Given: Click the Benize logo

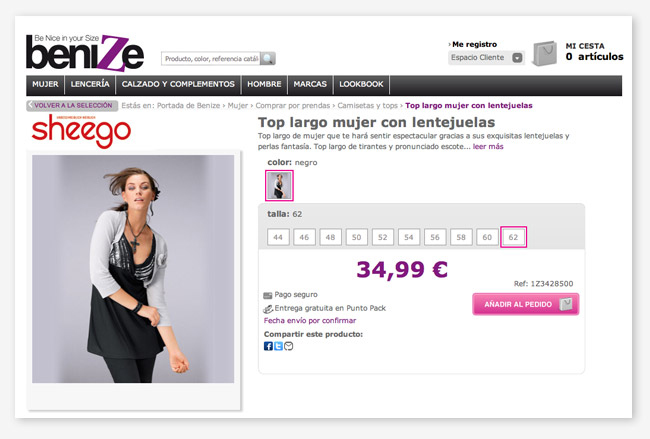Looking at the screenshot, I should 85,53.
